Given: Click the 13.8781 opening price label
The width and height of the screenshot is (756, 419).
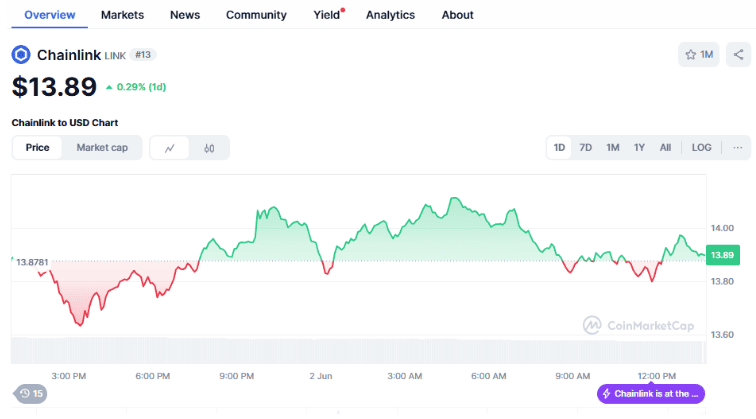Looking at the screenshot, I should [32, 262].
